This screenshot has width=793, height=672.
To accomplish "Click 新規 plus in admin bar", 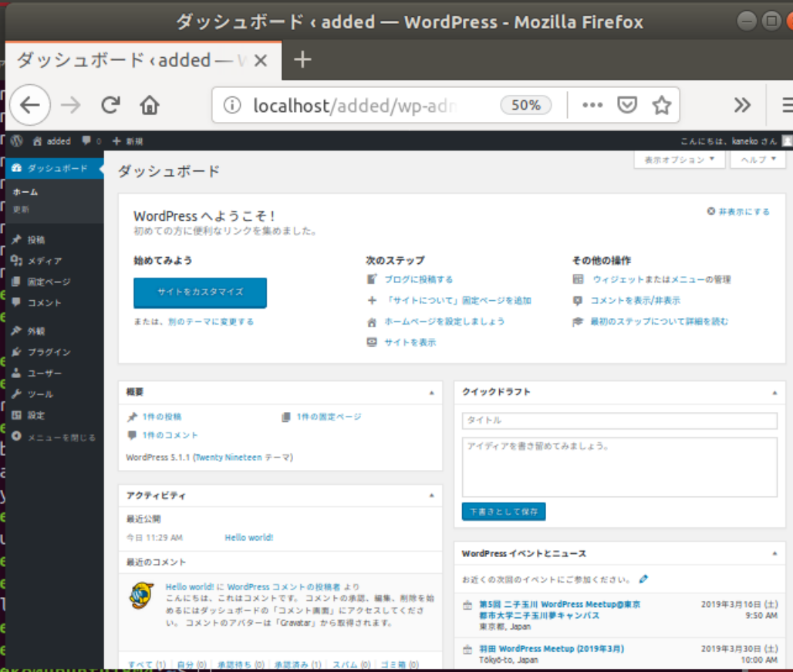I will 127,141.
